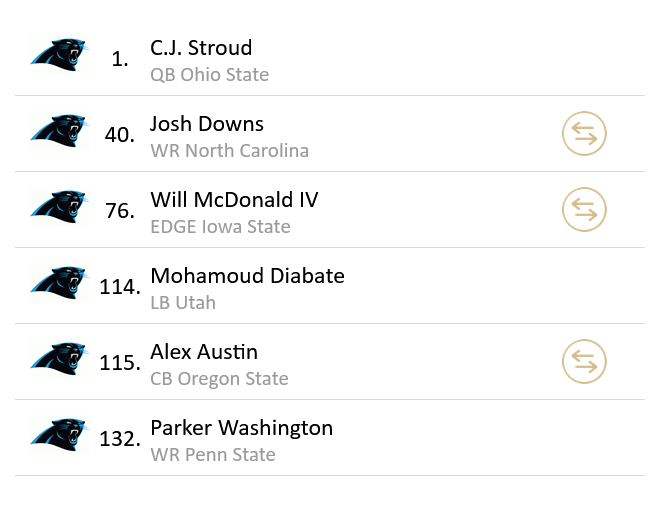Click the Panthers logo next to pick 40

click(x=60, y=131)
